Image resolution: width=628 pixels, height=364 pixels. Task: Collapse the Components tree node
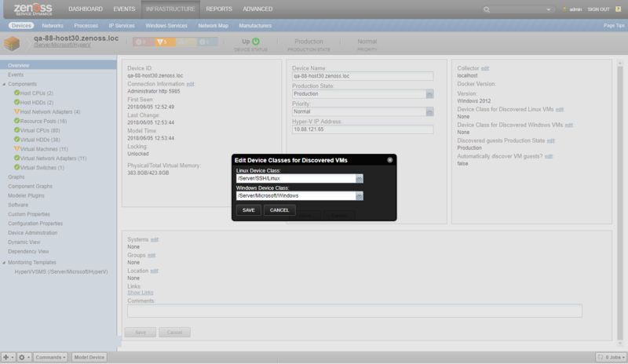(x=4, y=84)
